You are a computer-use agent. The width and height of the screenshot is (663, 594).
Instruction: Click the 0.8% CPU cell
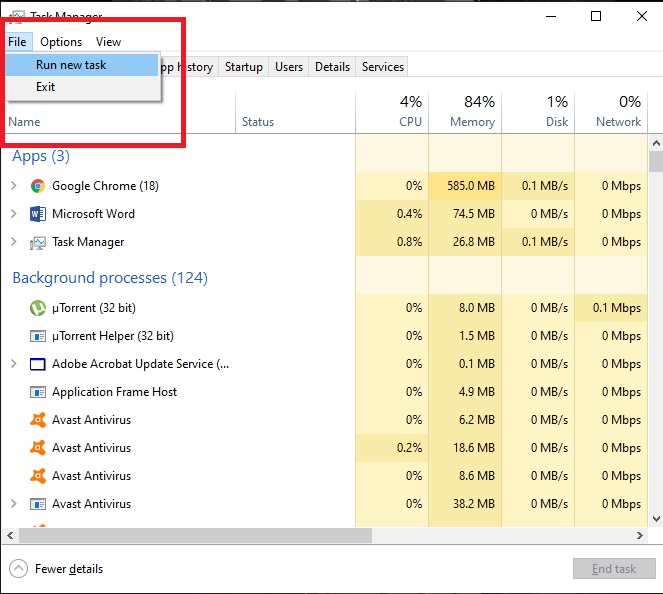(392, 241)
